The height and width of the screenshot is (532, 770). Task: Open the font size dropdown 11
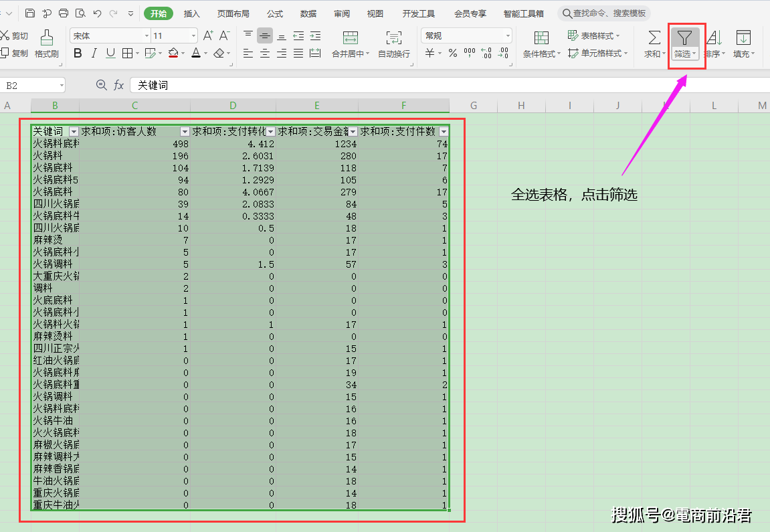pos(193,35)
